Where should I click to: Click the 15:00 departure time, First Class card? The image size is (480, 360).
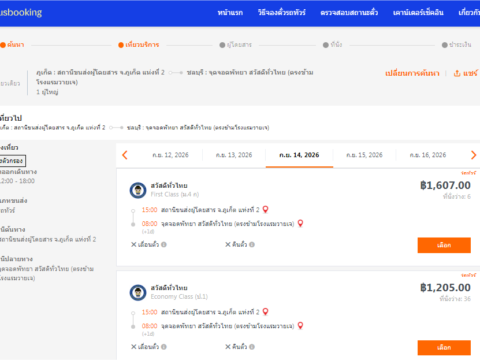coord(149,210)
